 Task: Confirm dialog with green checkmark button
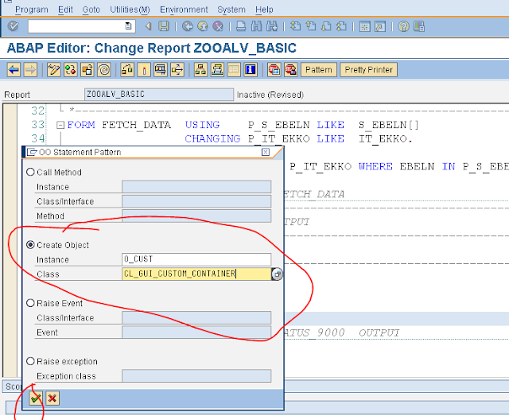(36, 398)
